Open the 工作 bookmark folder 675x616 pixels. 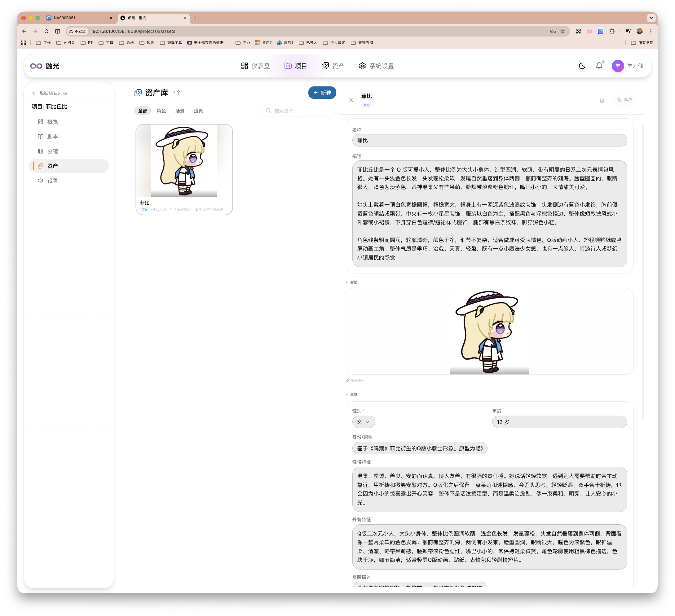[x=43, y=42]
